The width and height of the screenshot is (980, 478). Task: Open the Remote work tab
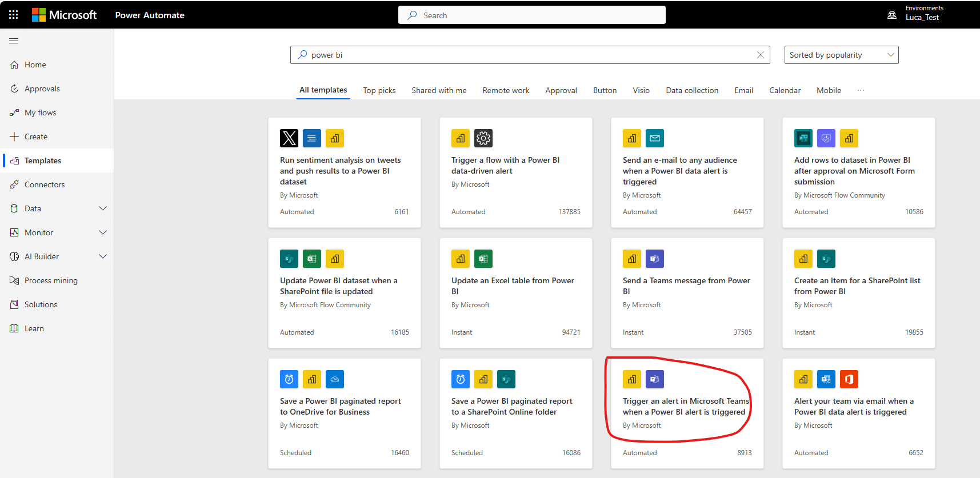(x=506, y=90)
